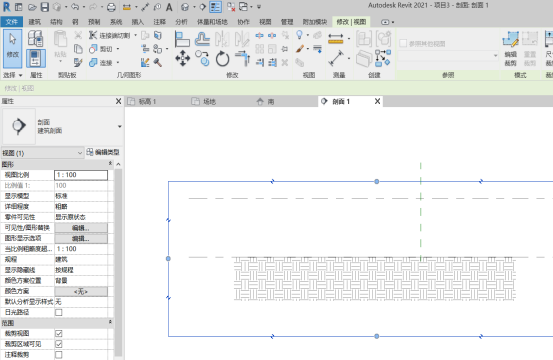
Task: Click the Text 'A' icon in quick access toolbar
Action: (x=169, y=7)
